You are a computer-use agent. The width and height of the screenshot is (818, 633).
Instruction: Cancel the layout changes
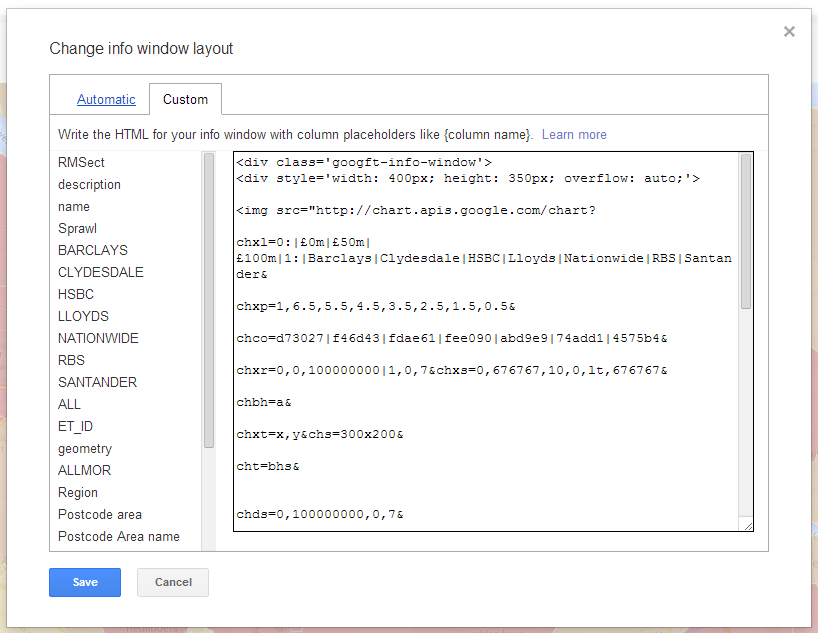pos(173,582)
